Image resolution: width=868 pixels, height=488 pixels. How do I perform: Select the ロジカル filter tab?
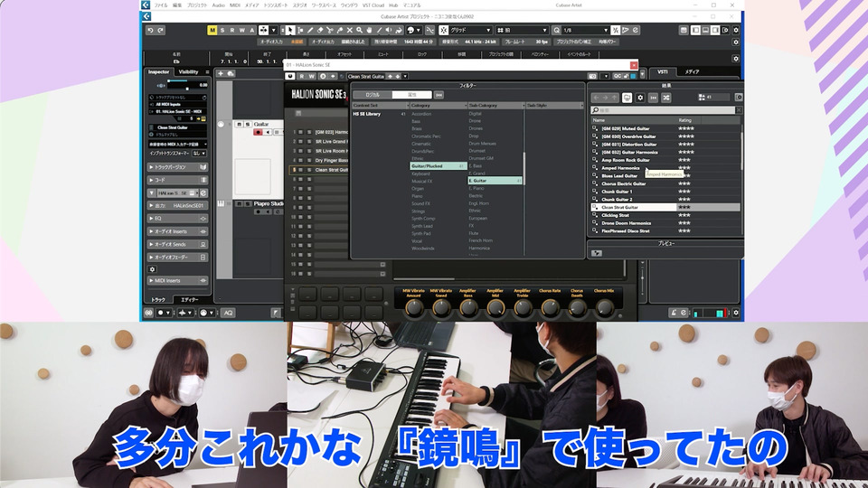coord(373,95)
